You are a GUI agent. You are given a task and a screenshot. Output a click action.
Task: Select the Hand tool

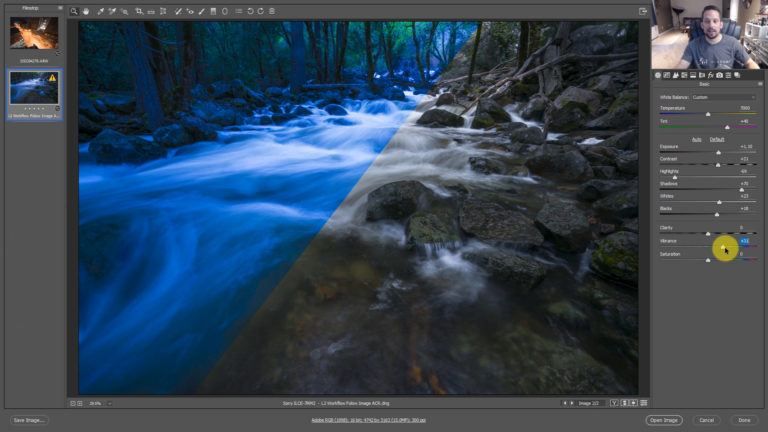point(86,11)
